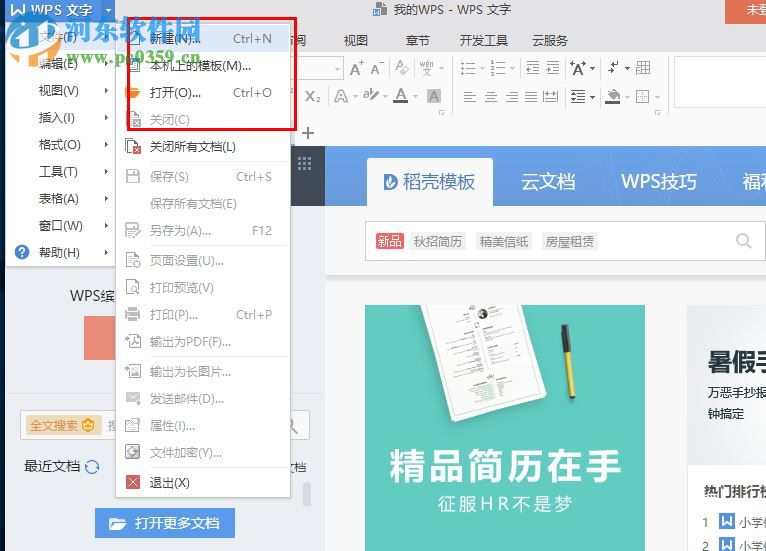Click the Character Shading icon

pos(434,96)
